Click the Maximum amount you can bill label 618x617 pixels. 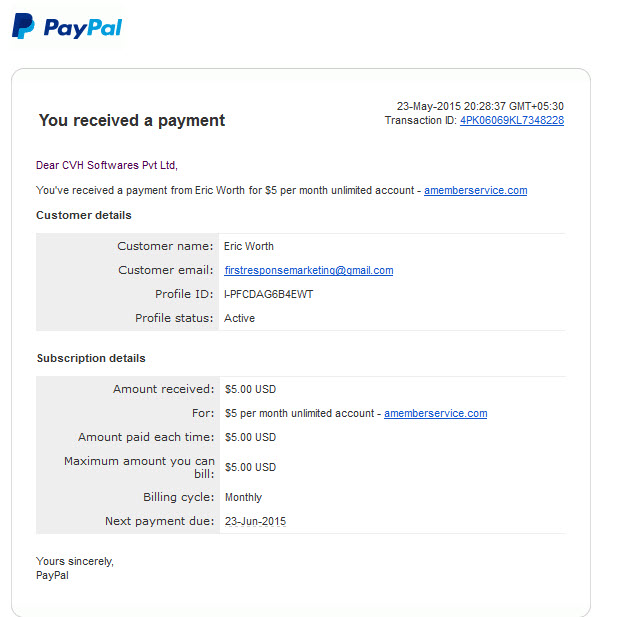tap(140, 467)
